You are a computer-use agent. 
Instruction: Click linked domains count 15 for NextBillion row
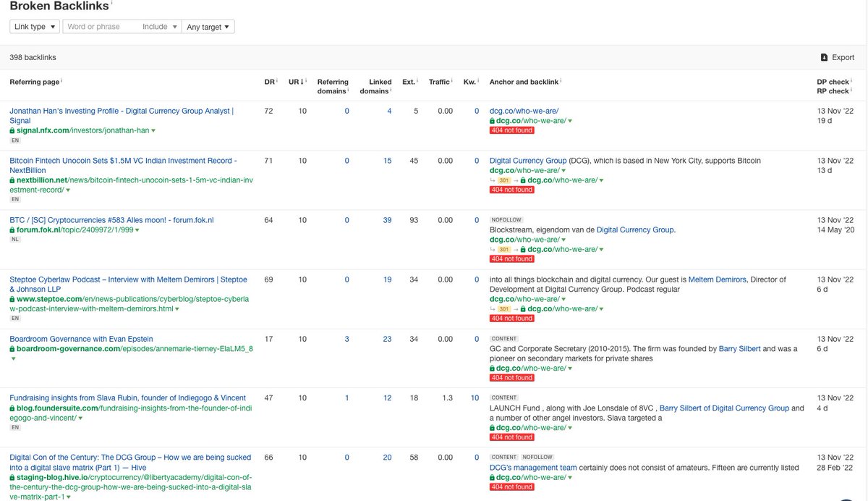pyautogui.click(x=387, y=161)
